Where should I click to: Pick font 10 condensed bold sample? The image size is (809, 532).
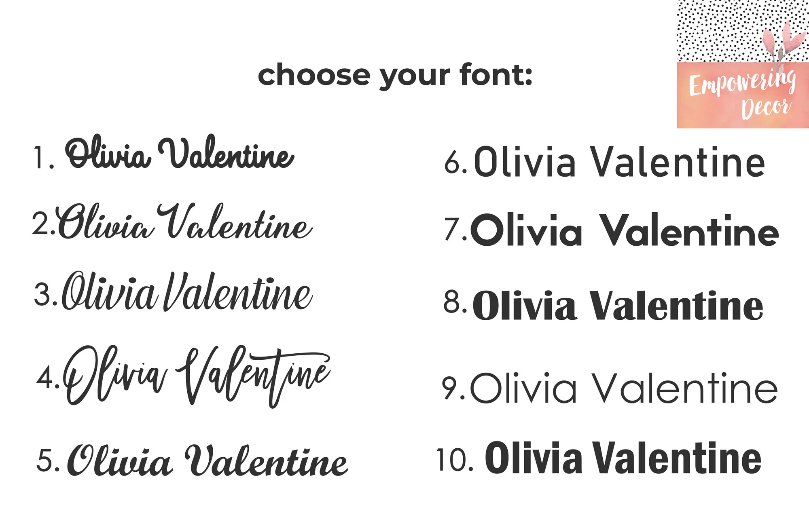coord(623,458)
